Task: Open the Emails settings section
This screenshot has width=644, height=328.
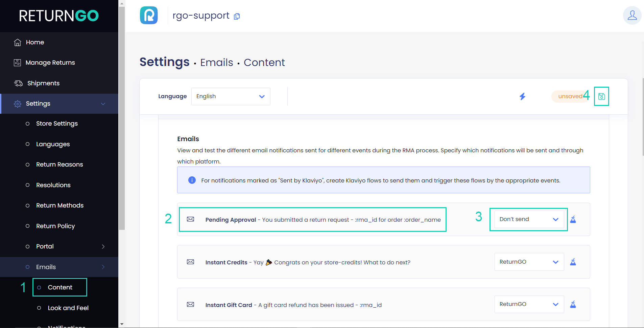Action: [x=46, y=267]
